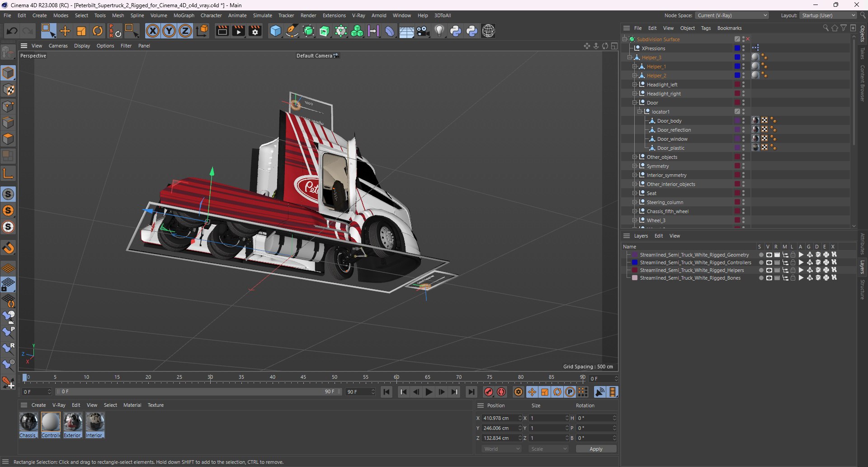Open the Mesh menu

tap(118, 15)
